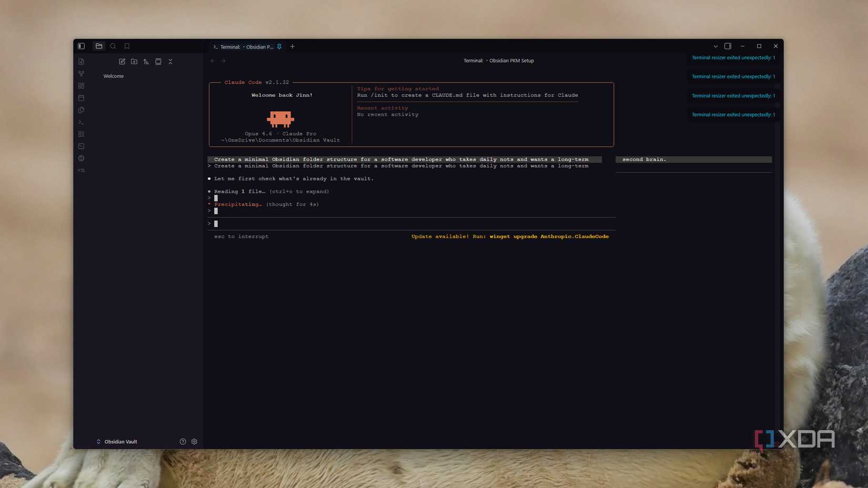Select the terminal icon in the ribbon
The height and width of the screenshot is (488, 868).
(81, 121)
